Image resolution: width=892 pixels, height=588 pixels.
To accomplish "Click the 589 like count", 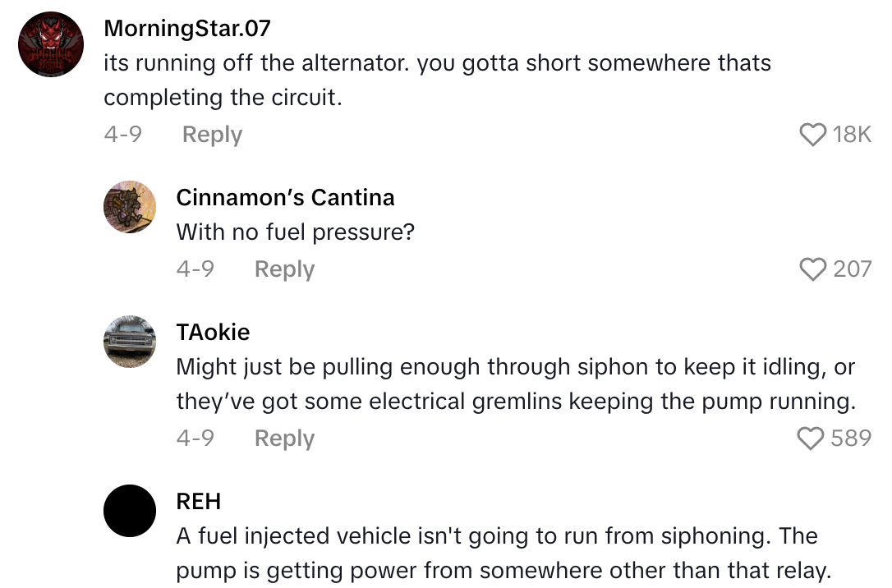I will [851, 439].
